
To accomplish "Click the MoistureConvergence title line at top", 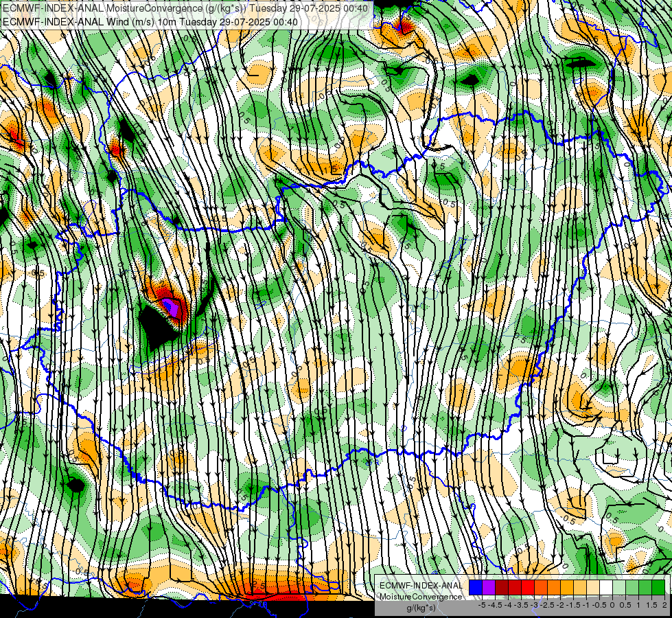I will click(x=185, y=8).
